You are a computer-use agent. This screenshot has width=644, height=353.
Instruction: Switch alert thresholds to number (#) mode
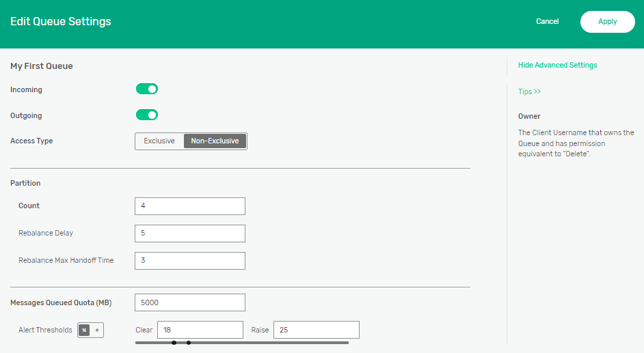click(97, 330)
